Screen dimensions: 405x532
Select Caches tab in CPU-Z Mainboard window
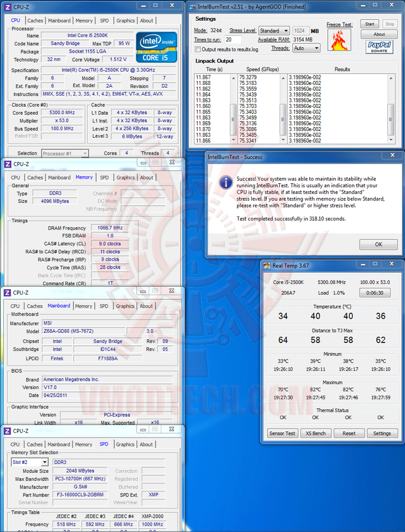(x=35, y=306)
